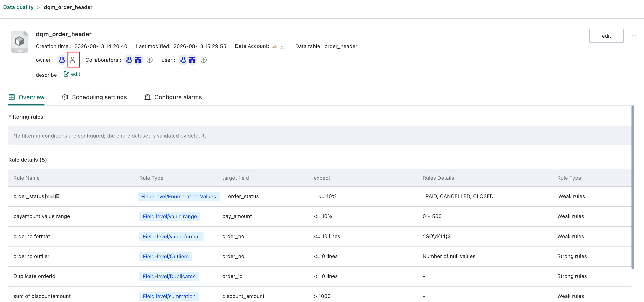Click the creation time 2026-08-13 14:20:40
The width and height of the screenshot is (644, 302).
(x=101, y=46)
